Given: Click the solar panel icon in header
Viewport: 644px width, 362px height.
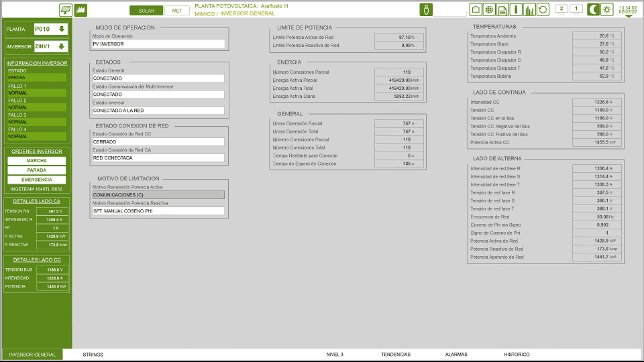Looking at the screenshot, I should click(66, 10).
